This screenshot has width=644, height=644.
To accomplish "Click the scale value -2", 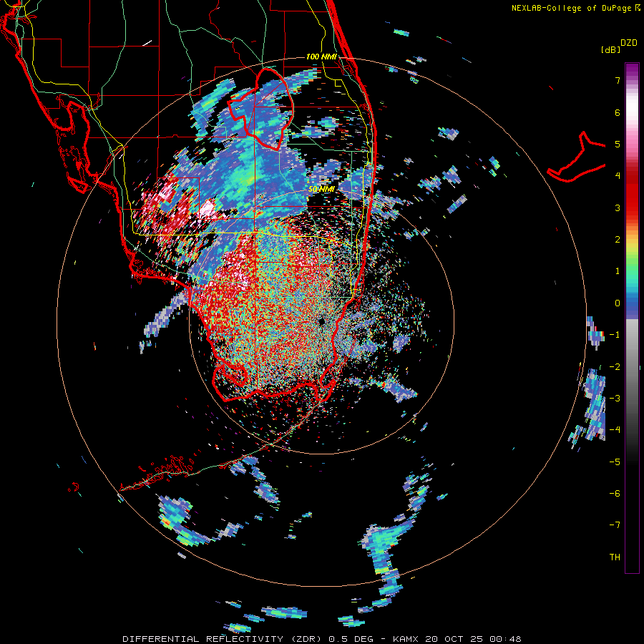I will click(x=615, y=367).
